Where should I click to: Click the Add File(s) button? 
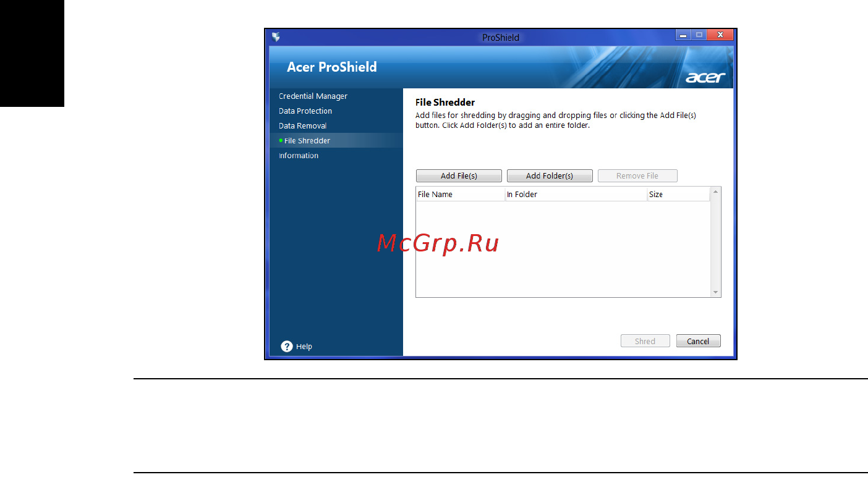459,176
